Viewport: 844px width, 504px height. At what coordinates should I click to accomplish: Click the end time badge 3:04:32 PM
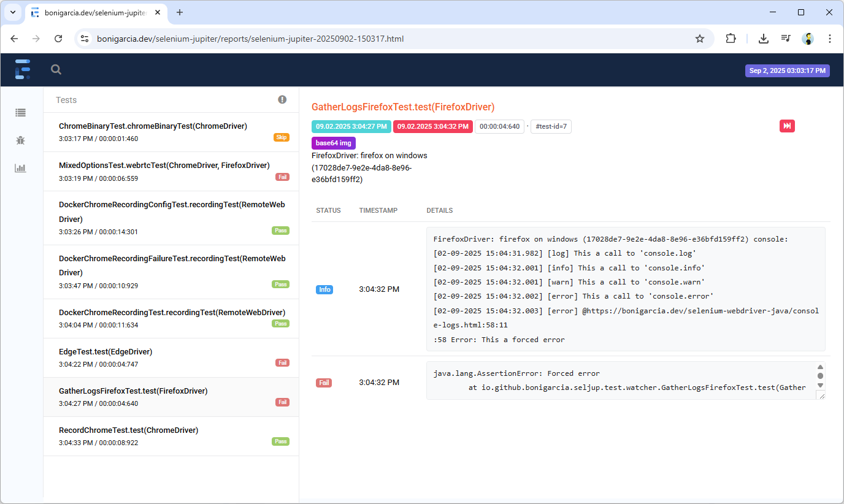[x=433, y=126]
